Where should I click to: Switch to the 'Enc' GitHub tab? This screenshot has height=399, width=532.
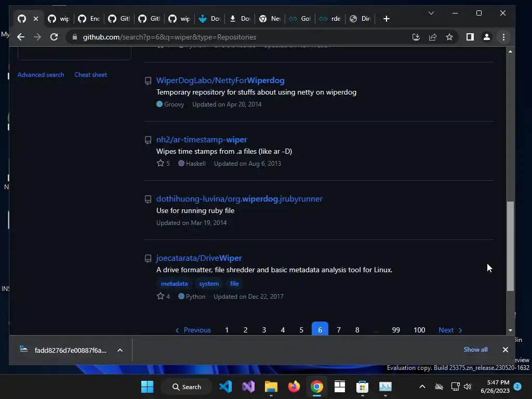pos(89,19)
